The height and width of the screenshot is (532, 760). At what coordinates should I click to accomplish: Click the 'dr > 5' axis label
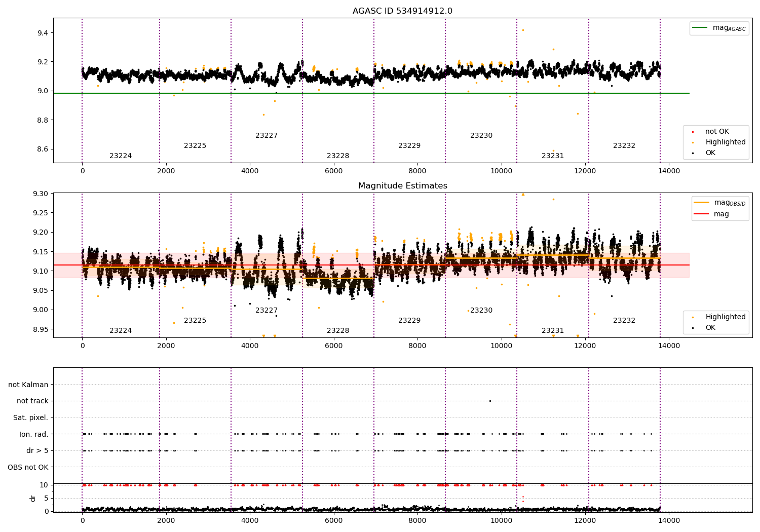tap(37, 450)
